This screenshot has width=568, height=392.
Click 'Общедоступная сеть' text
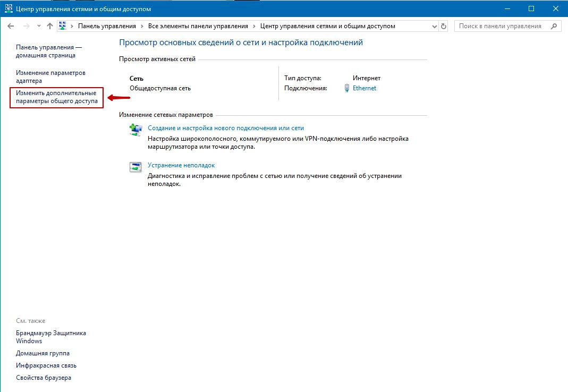[x=160, y=88]
